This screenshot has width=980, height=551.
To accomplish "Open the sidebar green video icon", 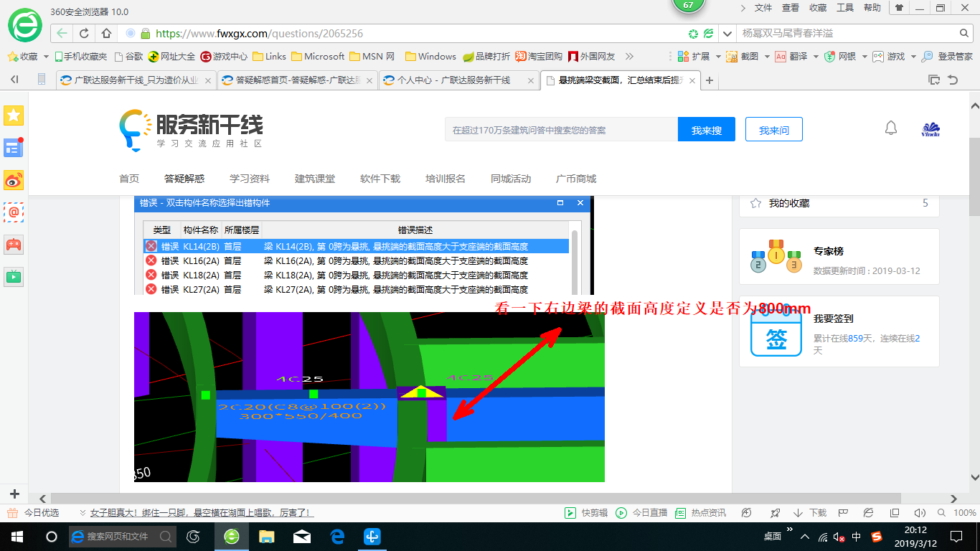I will 14,276.
